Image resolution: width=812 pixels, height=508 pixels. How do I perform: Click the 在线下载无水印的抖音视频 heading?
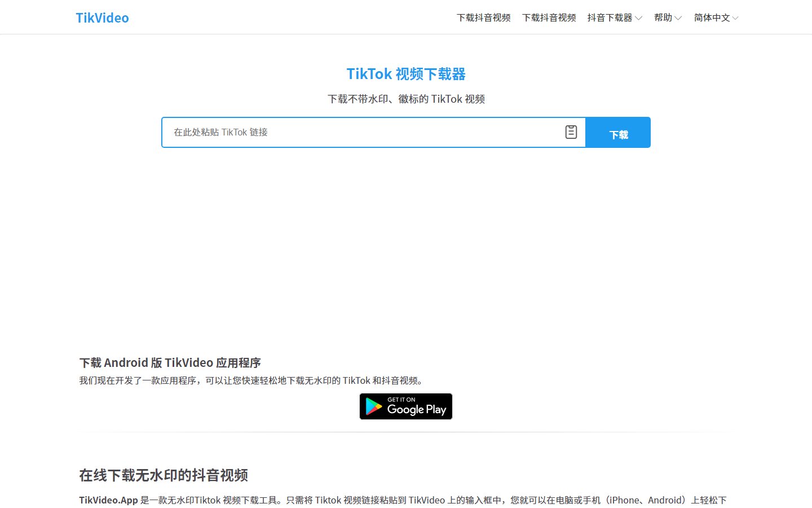(164, 475)
